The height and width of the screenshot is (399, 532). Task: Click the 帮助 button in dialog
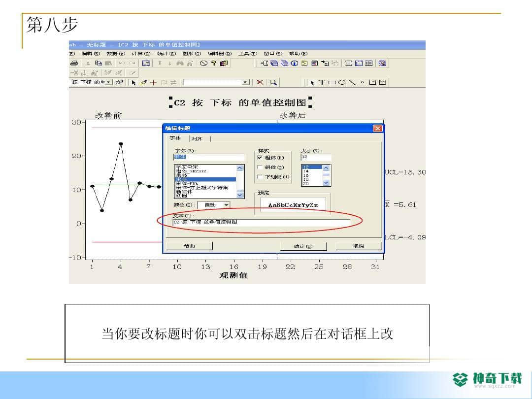pos(189,246)
